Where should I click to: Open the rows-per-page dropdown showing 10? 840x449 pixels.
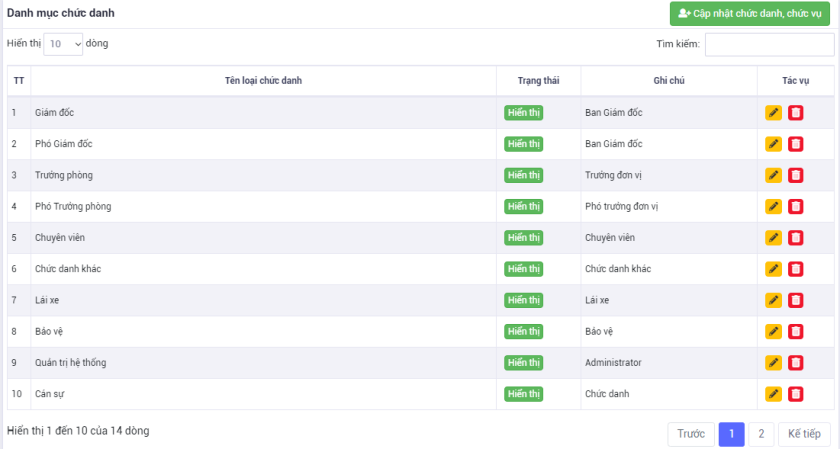[63, 44]
